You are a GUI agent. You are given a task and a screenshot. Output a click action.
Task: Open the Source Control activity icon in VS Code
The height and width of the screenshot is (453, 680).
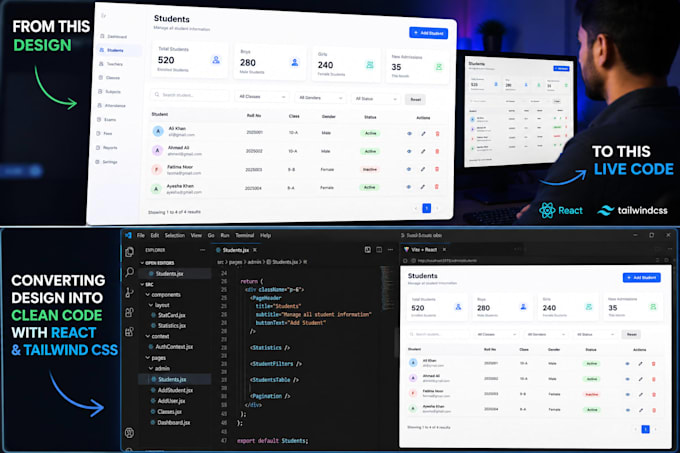pyautogui.click(x=129, y=292)
